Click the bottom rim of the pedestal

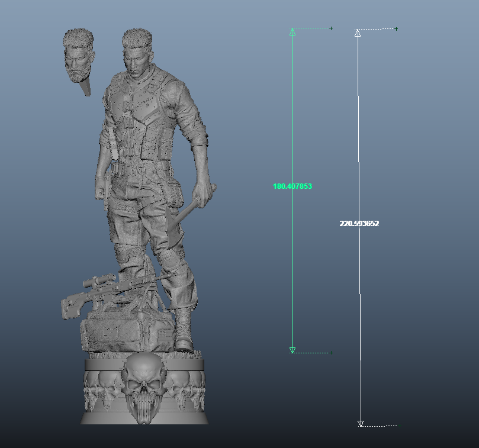click(144, 419)
